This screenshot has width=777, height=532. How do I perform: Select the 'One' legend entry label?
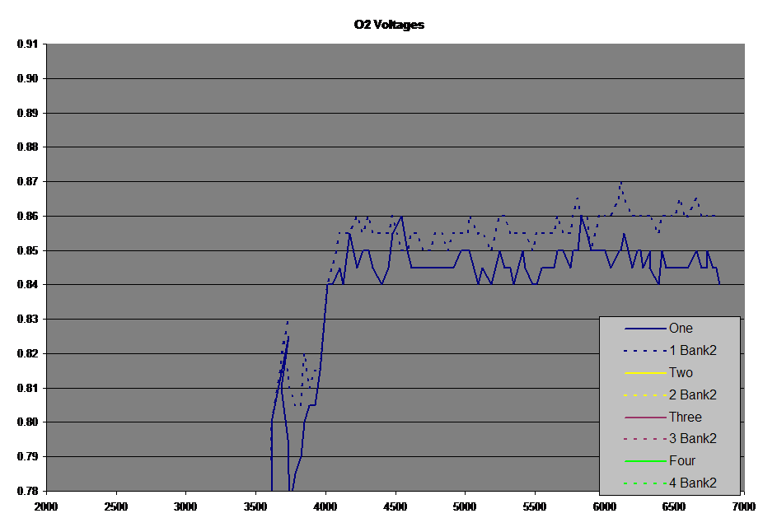[x=681, y=329]
